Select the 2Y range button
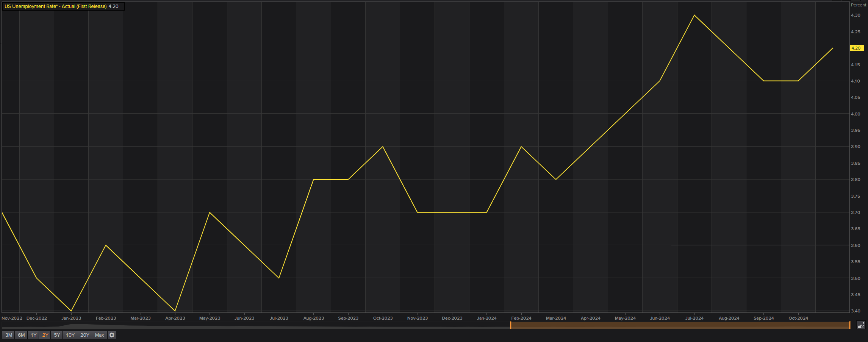This screenshot has height=342, width=868. 45,335
